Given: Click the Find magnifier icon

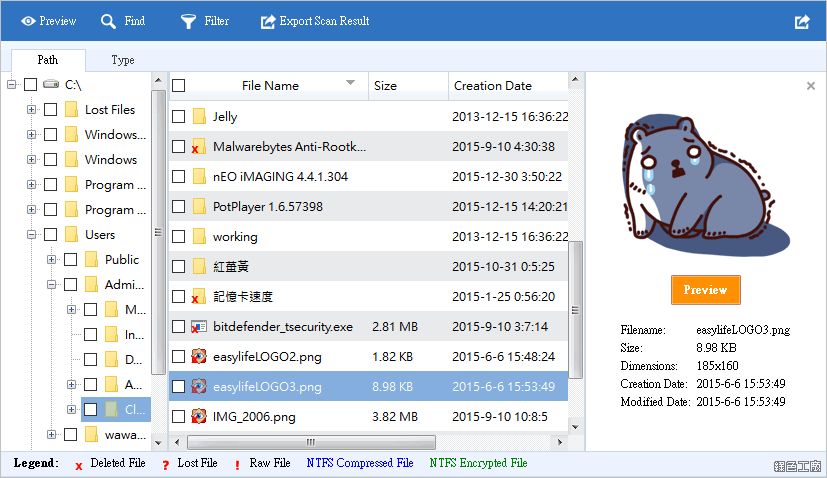Looking at the screenshot, I should pos(108,21).
